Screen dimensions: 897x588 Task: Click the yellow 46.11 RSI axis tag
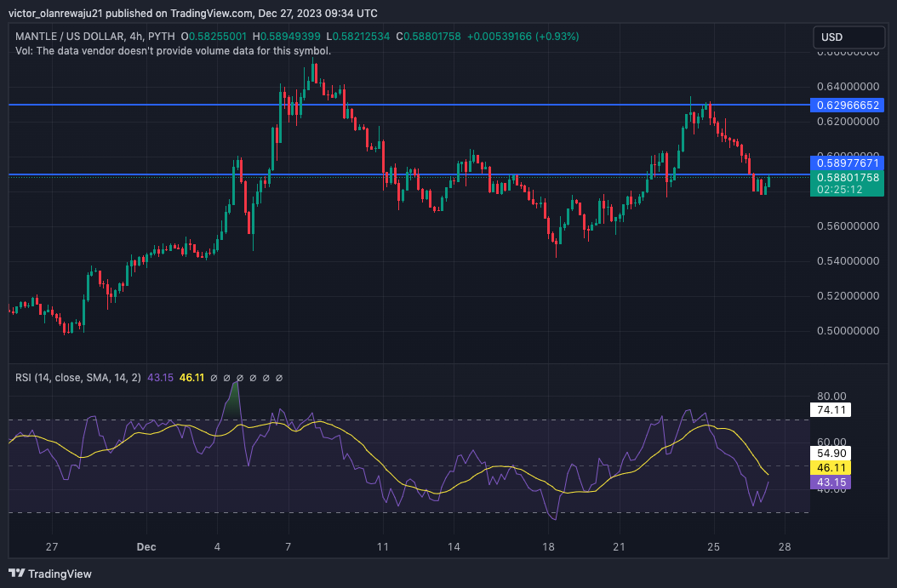click(x=831, y=467)
